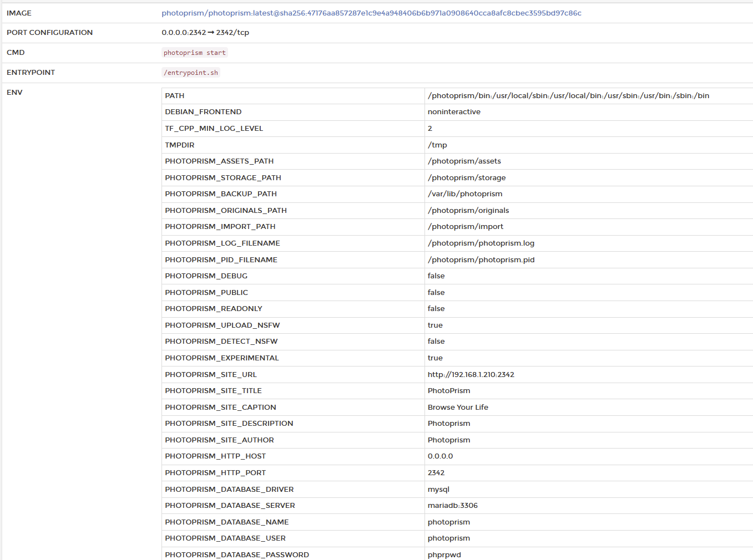Click the PHOTOPRISM_BACKUP_PATH row
Image resolution: width=753 pixels, height=560 pixels.
(x=222, y=194)
